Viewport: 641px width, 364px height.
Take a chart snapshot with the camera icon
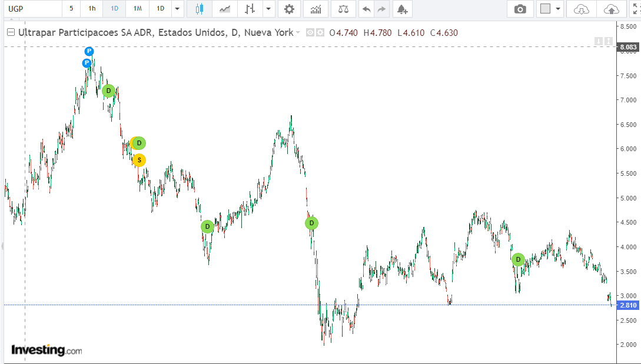tap(520, 9)
